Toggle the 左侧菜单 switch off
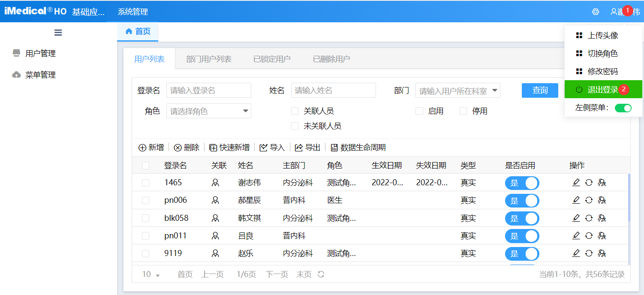Screen dimensions: 644x295 click(x=623, y=108)
